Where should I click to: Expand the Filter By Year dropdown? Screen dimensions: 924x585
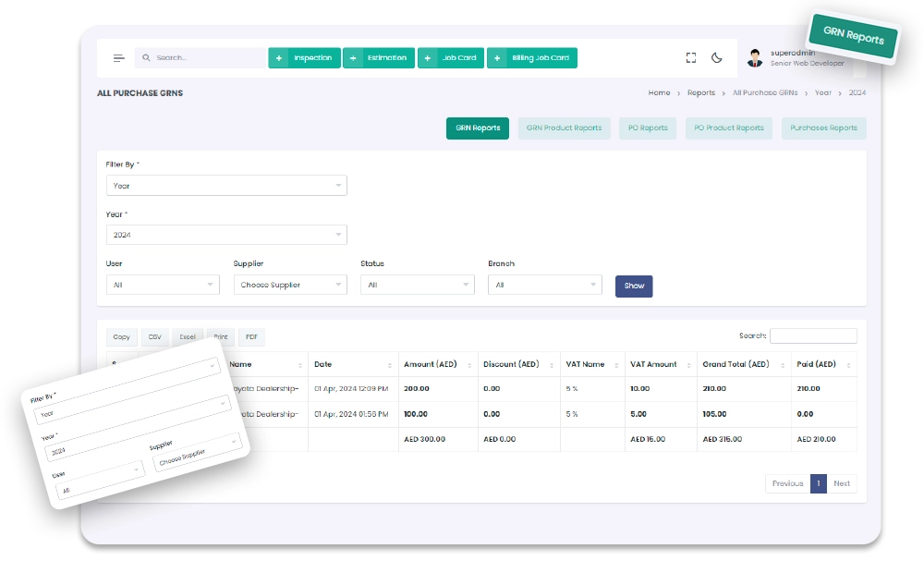pos(226,186)
